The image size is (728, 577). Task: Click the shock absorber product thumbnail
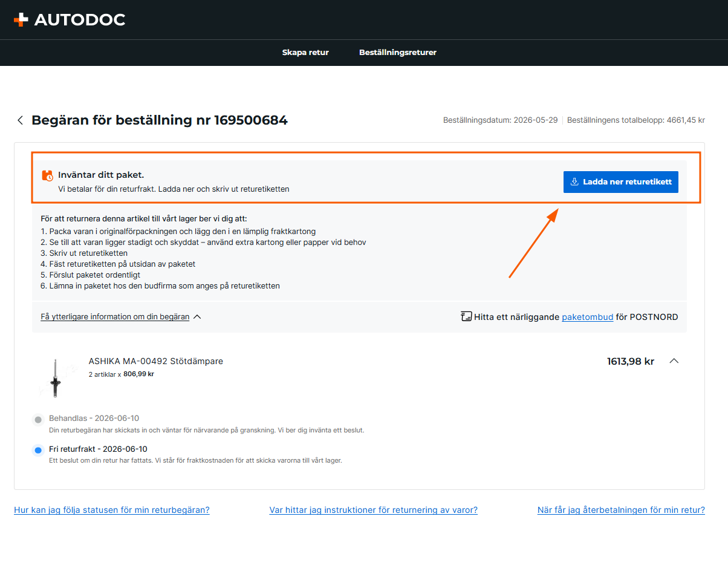[55, 378]
